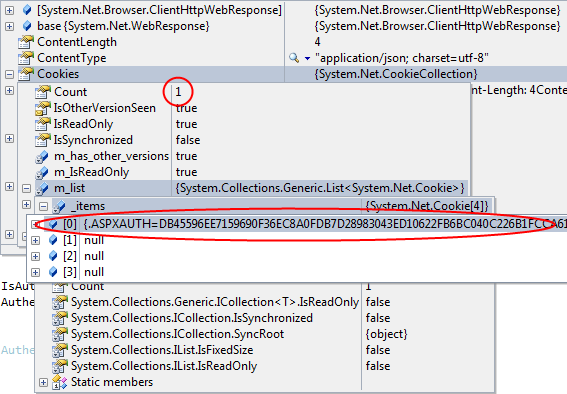Click the IsSynchronized property icon

coord(43,140)
